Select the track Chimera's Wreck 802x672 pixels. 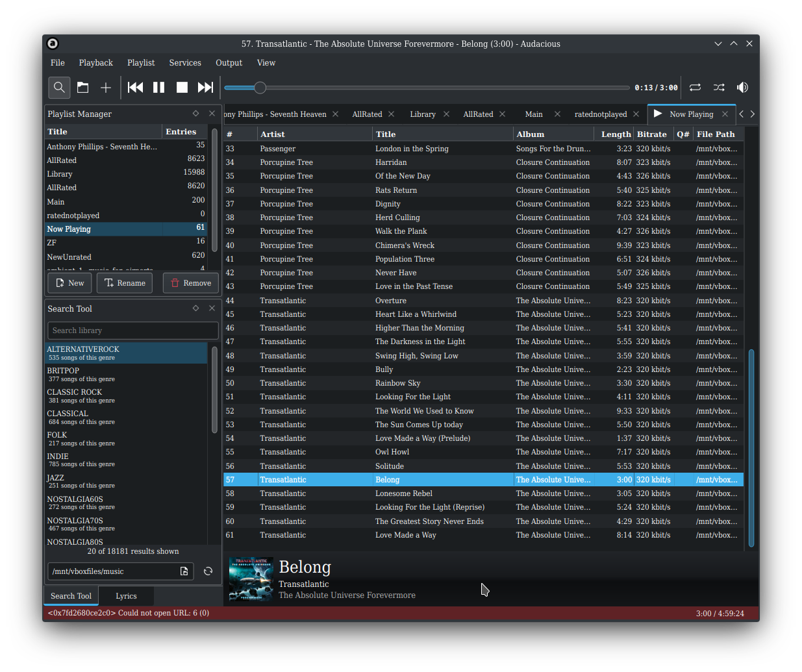(483, 245)
